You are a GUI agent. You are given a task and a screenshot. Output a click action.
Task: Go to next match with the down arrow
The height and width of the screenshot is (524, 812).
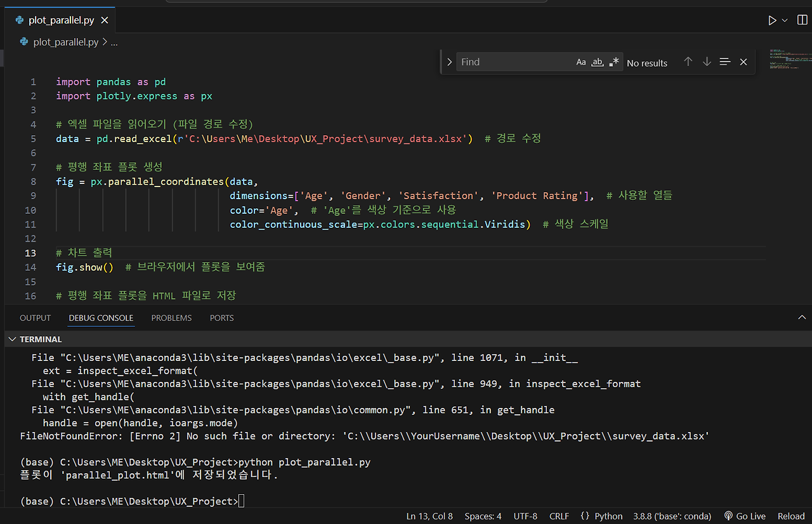[707, 62]
